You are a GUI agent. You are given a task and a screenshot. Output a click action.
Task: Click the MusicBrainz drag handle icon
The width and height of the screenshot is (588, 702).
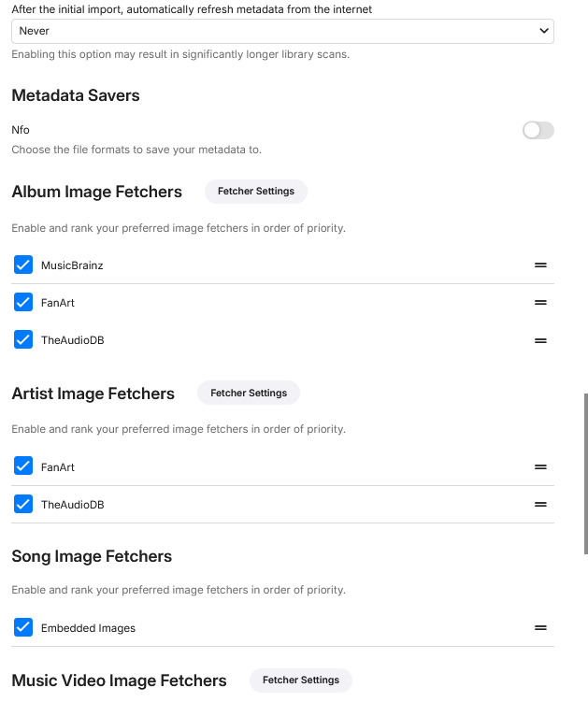pyautogui.click(x=540, y=265)
